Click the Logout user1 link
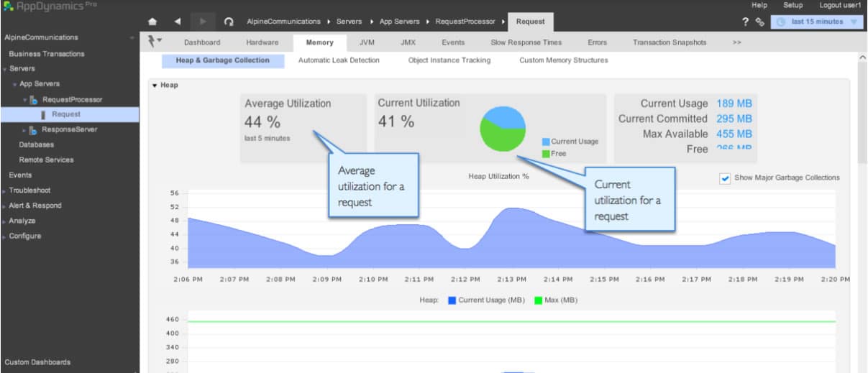868x373 pixels. pos(840,5)
